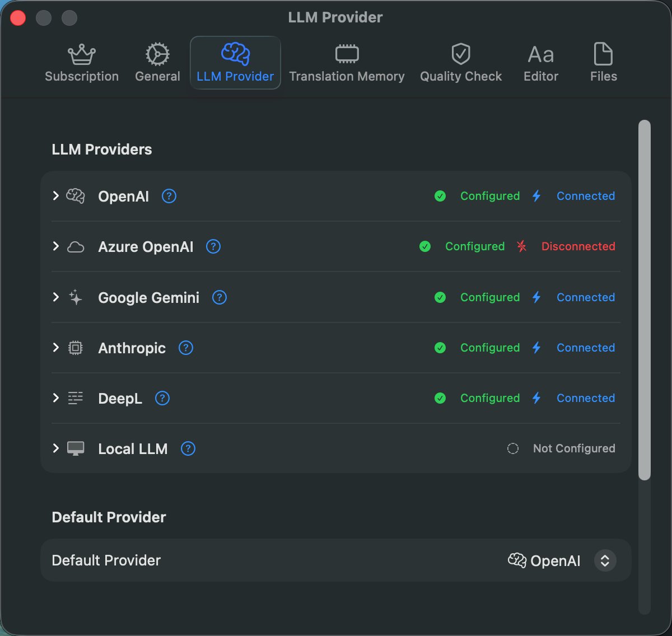Screen dimensions: 672x636
Task: Click the Configured label in Azure OpenAI row
Action: pyautogui.click(x=475, y=246)
